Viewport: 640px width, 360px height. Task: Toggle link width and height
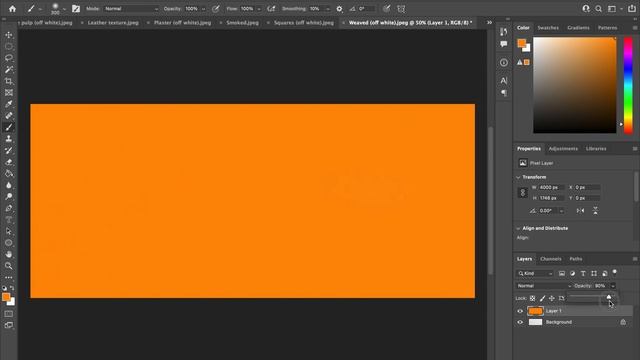pyautogui.click(x=522, y=193)
